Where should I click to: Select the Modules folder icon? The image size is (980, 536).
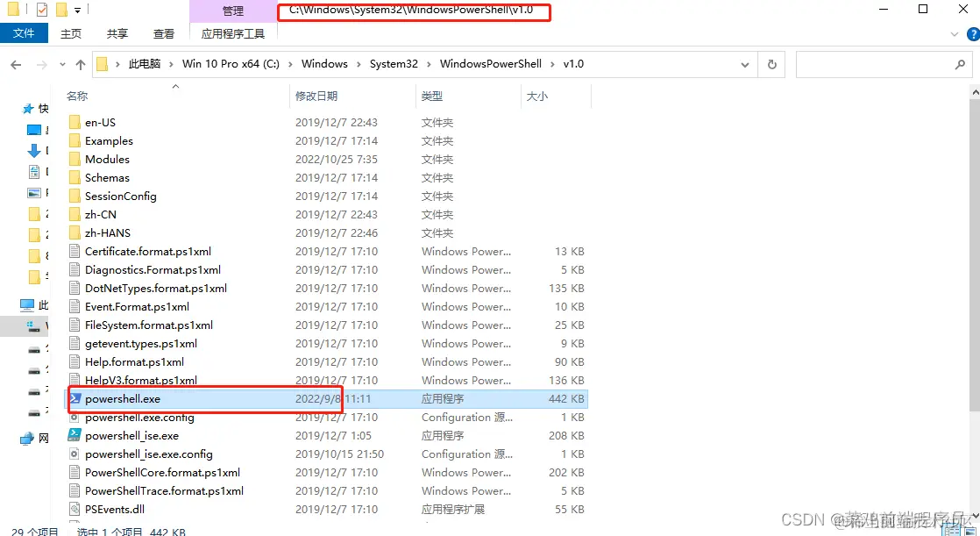coord(75,159)
